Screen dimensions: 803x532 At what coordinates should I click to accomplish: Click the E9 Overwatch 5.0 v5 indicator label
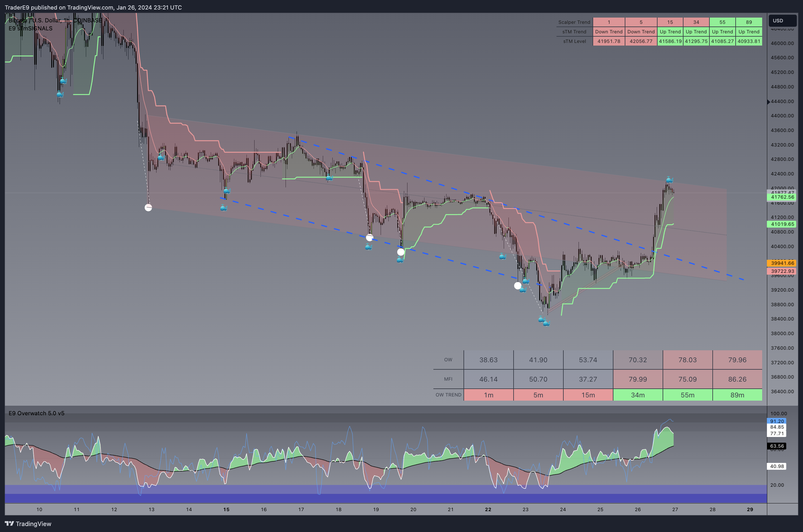click(x=36, y=413)
